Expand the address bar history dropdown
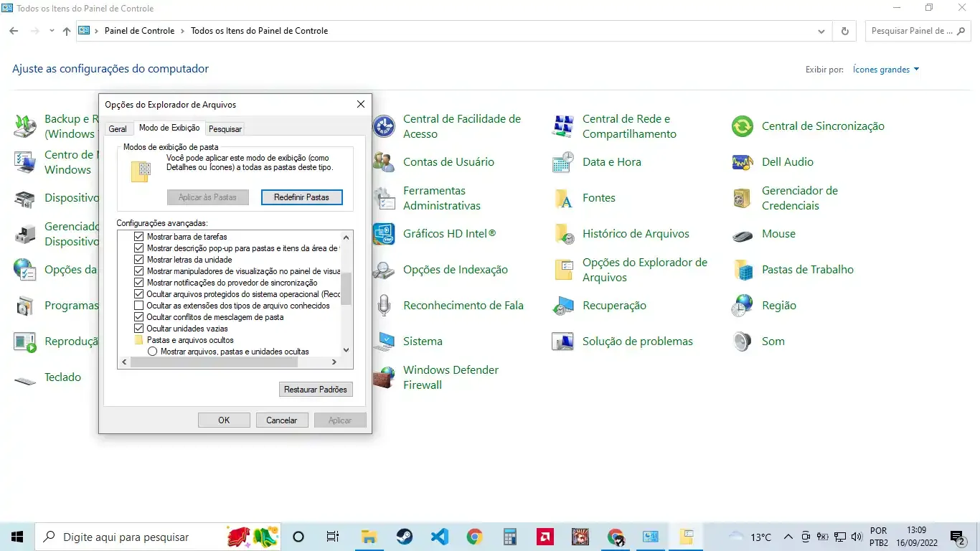Screen dimensions: 980x551 coord(821,32)
